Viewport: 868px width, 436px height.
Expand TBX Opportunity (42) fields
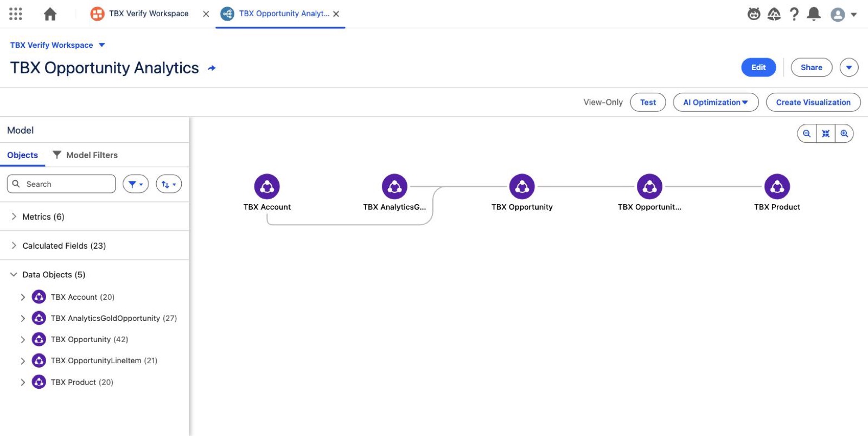click(23, 339)
